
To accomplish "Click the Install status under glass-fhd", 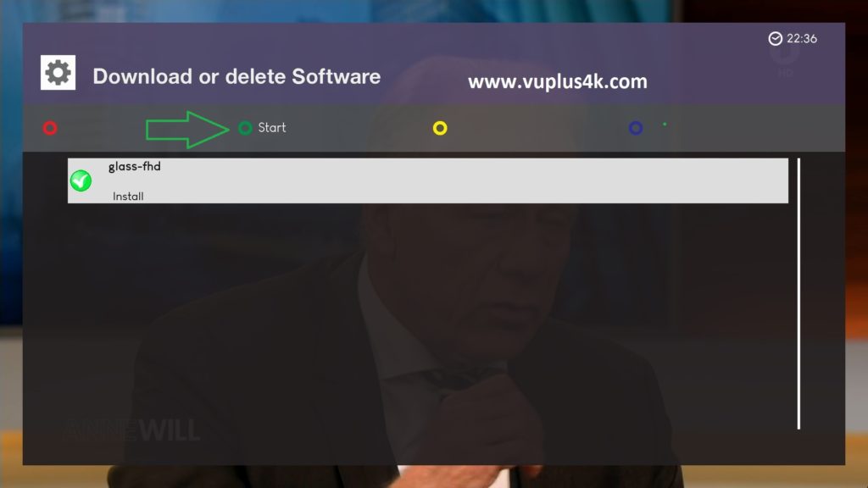I will [x=128, y=196].
